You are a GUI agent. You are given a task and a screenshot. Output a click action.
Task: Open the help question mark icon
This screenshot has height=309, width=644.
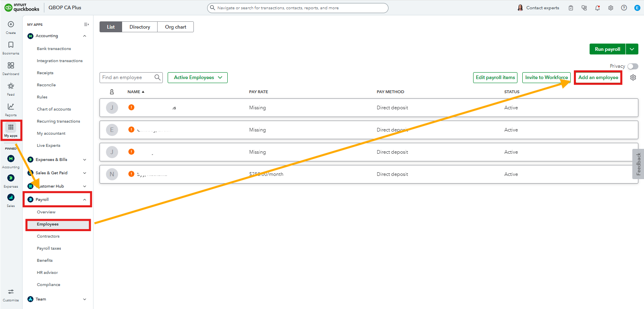click(x=624, y=8)
